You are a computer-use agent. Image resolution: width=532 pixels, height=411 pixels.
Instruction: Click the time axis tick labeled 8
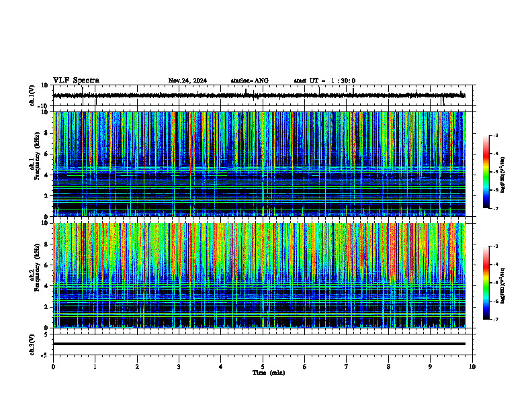point(388,367)
